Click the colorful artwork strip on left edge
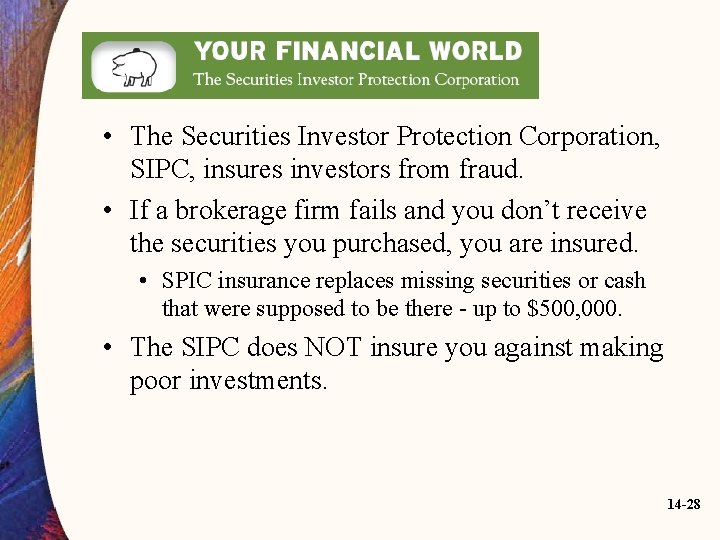 tap(23, 270)
